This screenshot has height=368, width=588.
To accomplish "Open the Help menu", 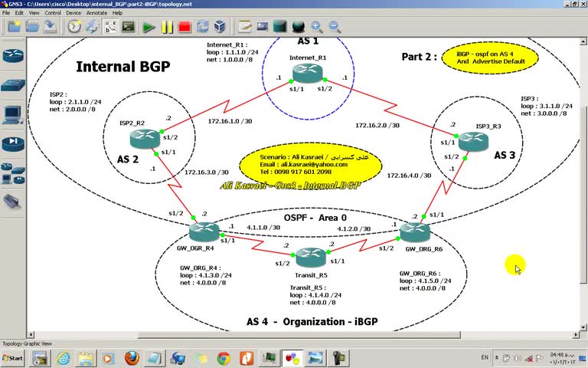I will pyautogui.click(x=117, y=13).
